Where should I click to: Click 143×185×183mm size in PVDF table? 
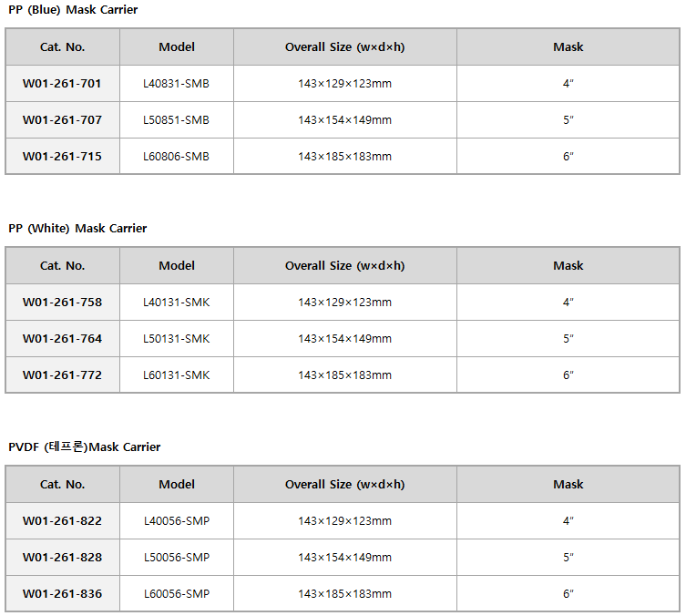point(344,594)
